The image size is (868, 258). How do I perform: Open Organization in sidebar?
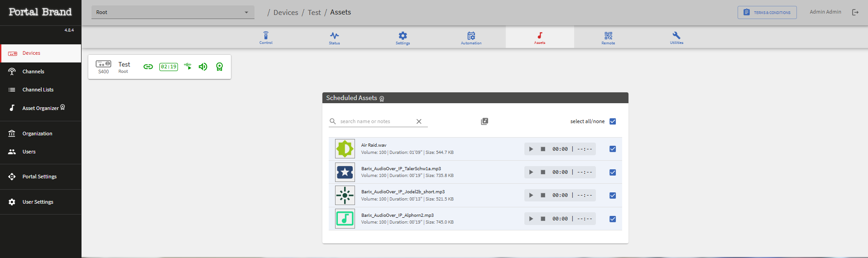click(41, 134)
